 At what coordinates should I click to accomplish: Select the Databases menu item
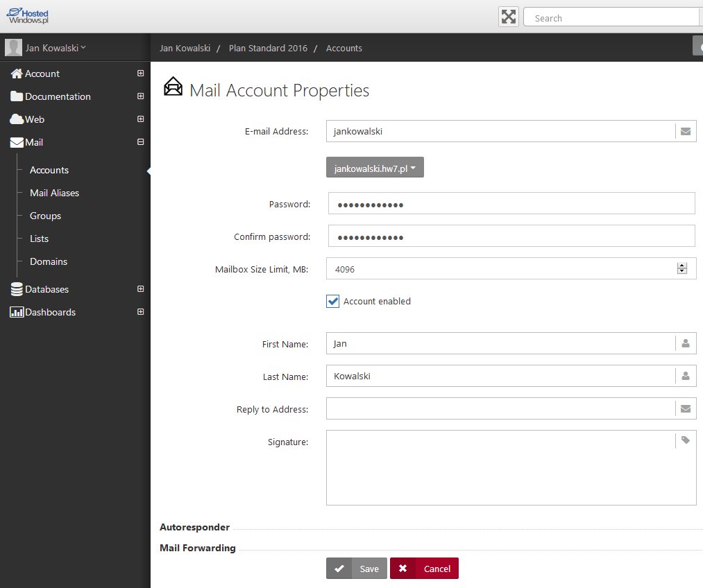(x=46, y=289)
